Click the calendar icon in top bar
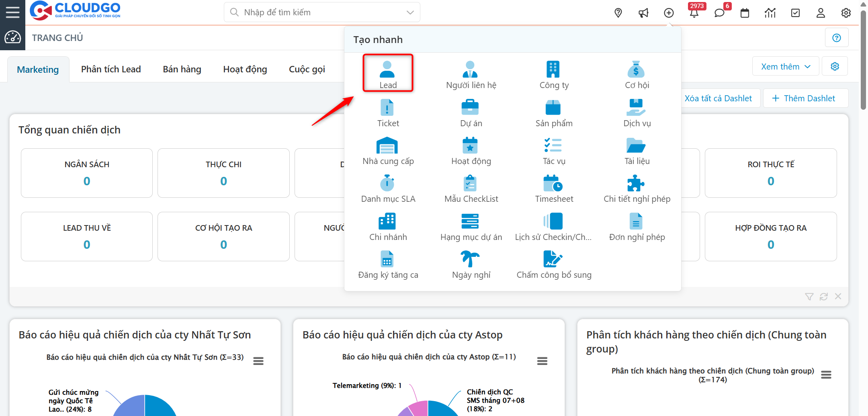868x416 pixels. [745, 13]
